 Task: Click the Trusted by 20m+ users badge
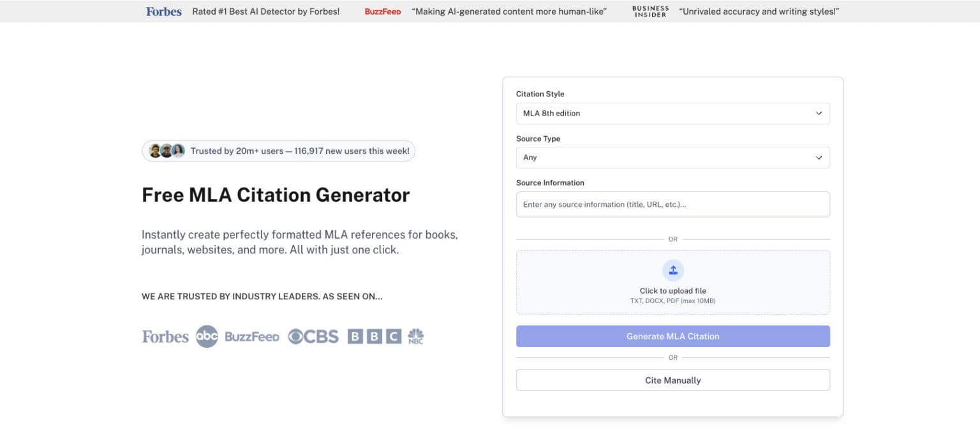pyautogui.click(x=300, y=151)
